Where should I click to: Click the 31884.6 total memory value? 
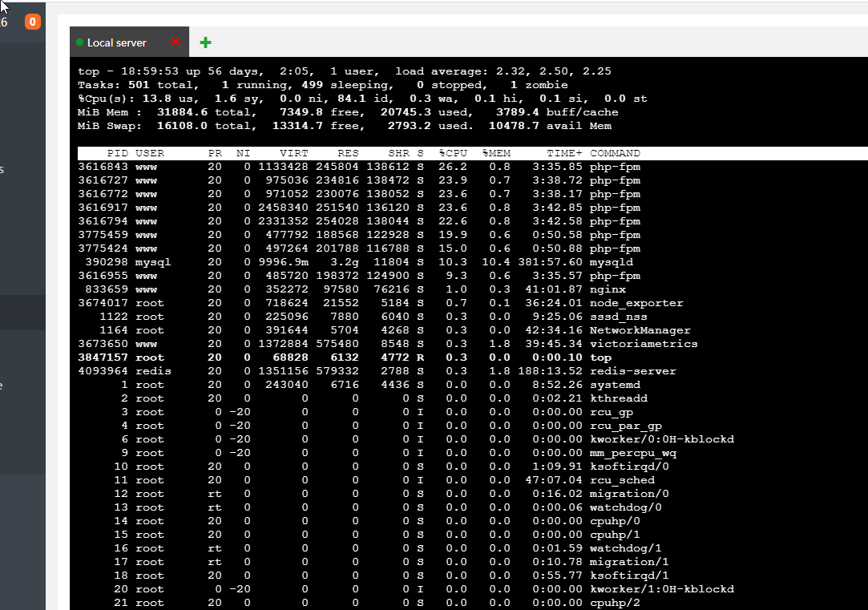pyautogui.click(x=182, y=111)
